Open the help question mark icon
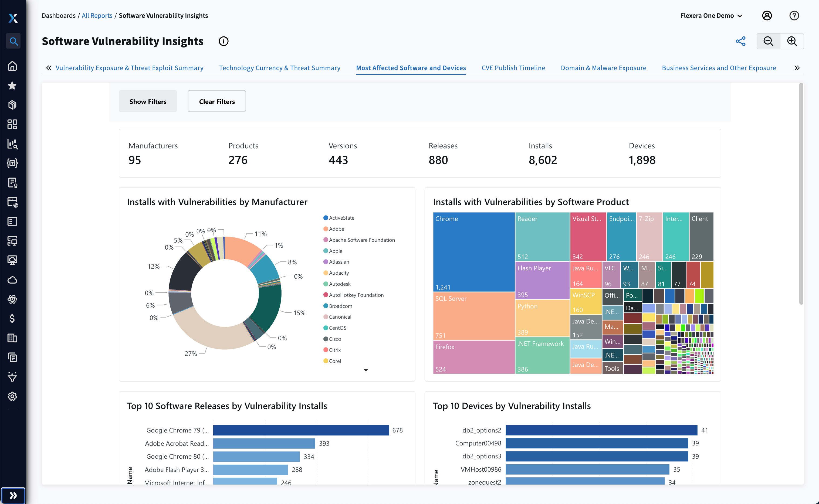Screen dimensions: 819x504 pyautogui.click(x=794, y=15)
